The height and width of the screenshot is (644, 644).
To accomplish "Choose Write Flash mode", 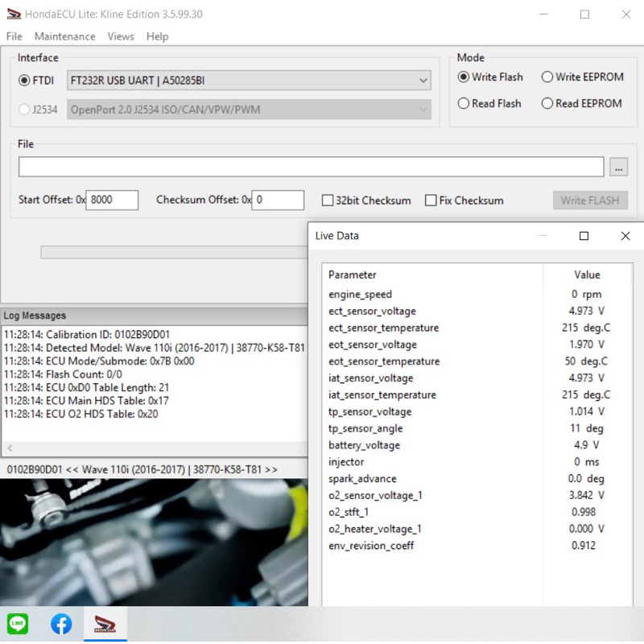I will click(x=464, y=76).
